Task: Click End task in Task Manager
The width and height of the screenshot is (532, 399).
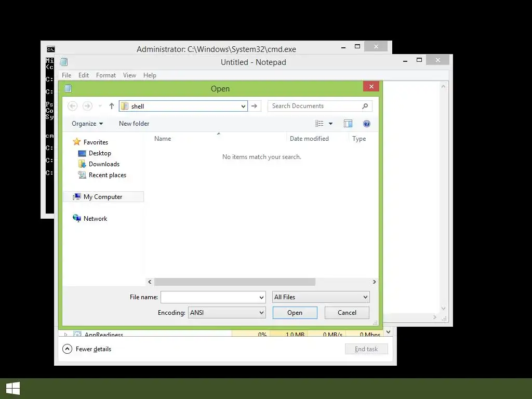Action: click(366, 349)
